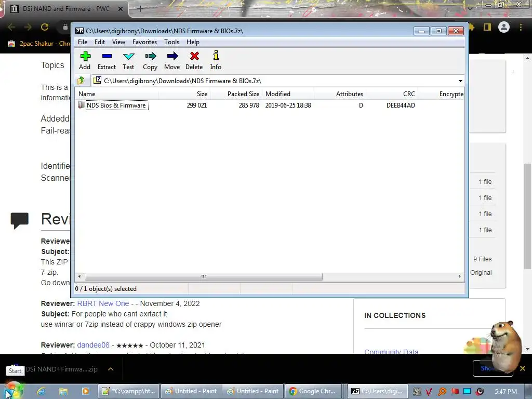Sort by Packed Size column header

coord(236,94)
